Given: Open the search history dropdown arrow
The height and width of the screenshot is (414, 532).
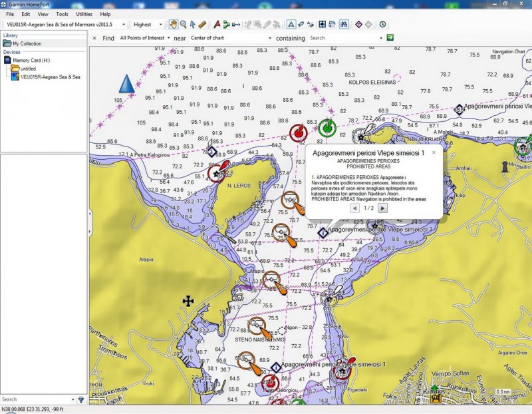Looking at the screenshot, I should [x=381, y=38].
